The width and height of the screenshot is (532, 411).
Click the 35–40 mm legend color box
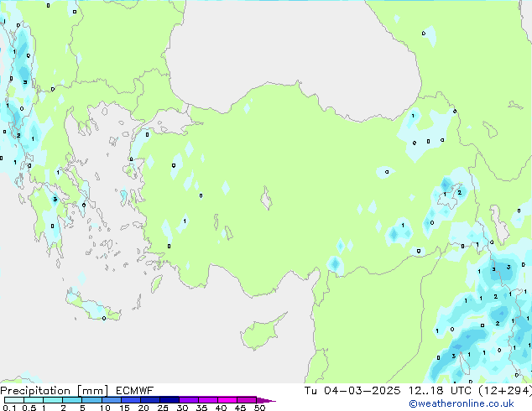(207, 400)
